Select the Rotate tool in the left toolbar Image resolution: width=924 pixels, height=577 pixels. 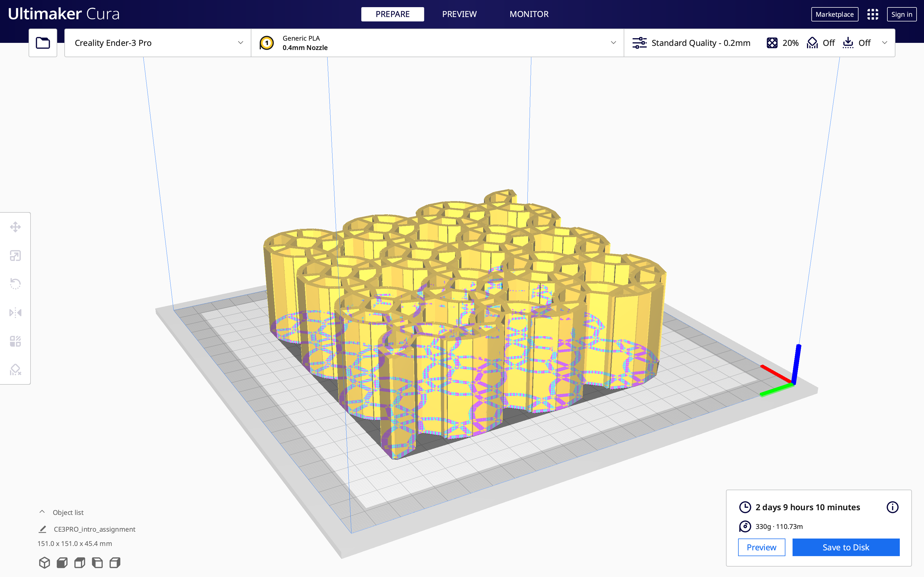pyautogui.click(x=15, y=284)
